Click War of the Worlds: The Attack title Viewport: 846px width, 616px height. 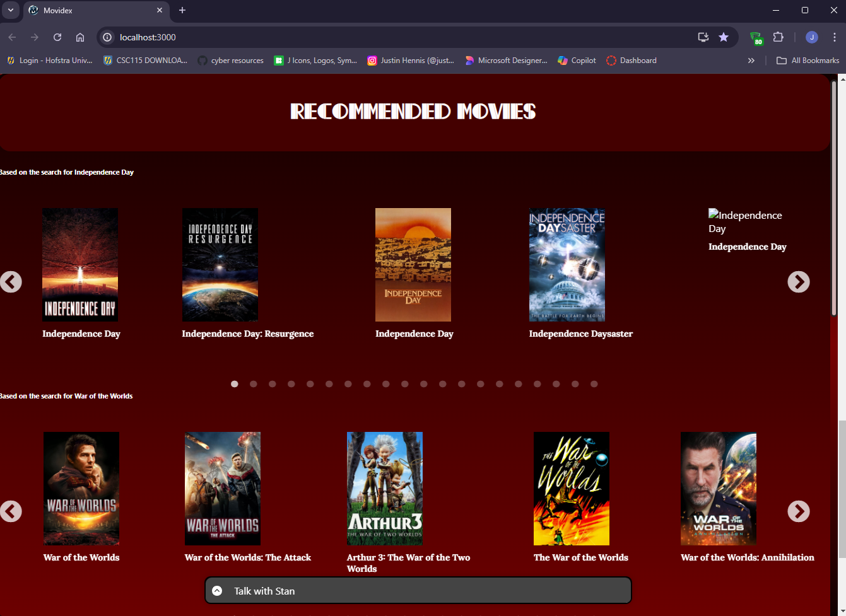click(248, 557)
